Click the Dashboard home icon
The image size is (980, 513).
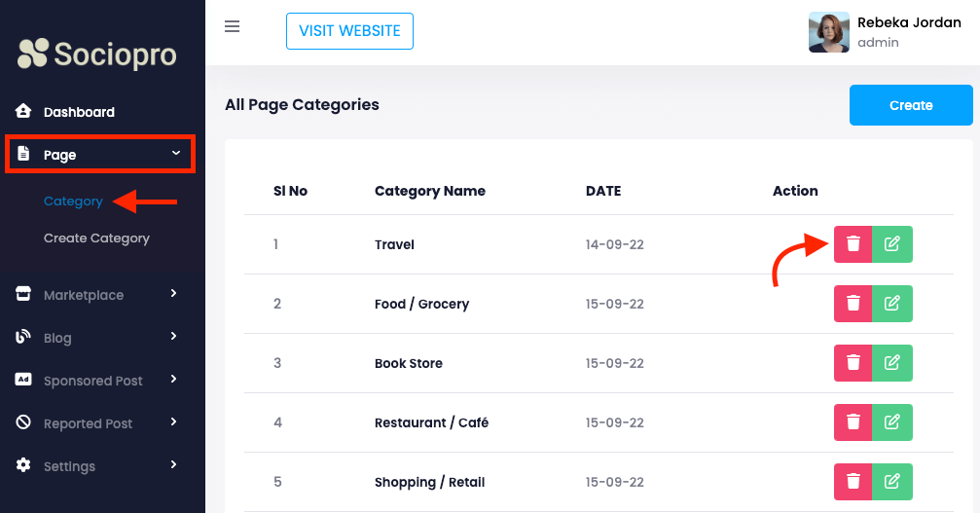(x=24, y=112)
